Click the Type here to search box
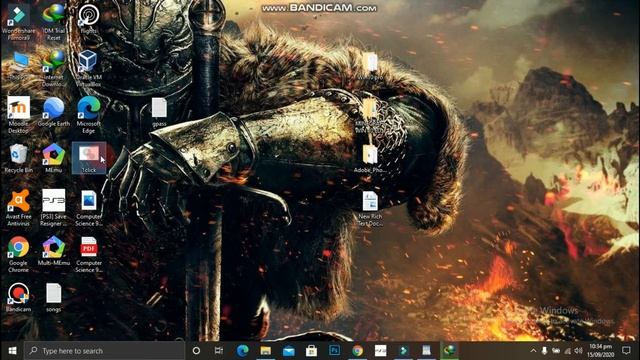 coord(104,351)
